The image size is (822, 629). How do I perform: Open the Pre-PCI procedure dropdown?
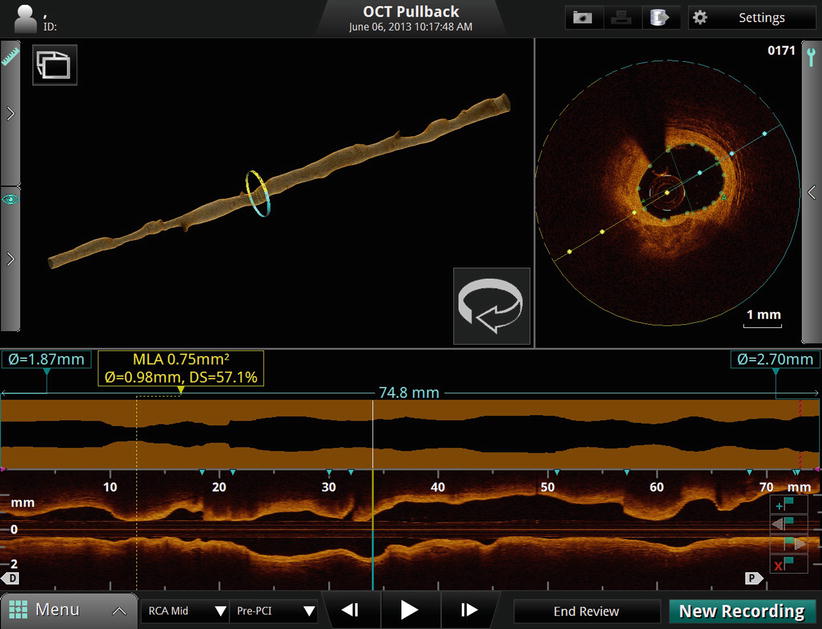[274, 610]
